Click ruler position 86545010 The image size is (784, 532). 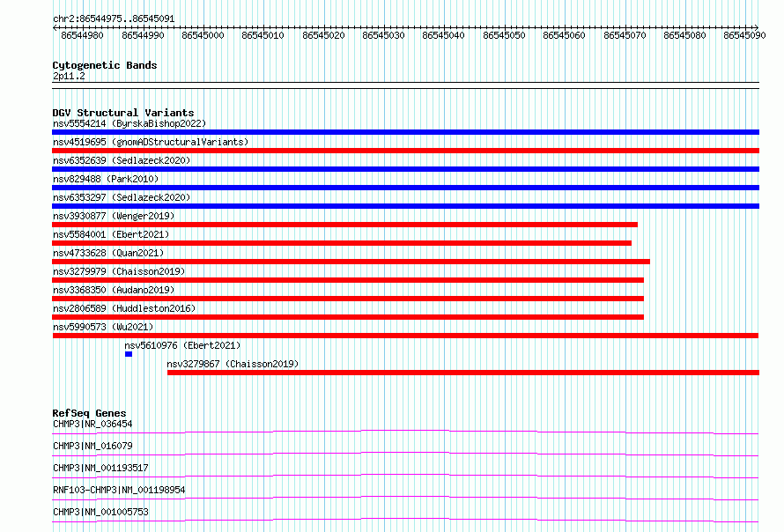[x=263, y=35]
